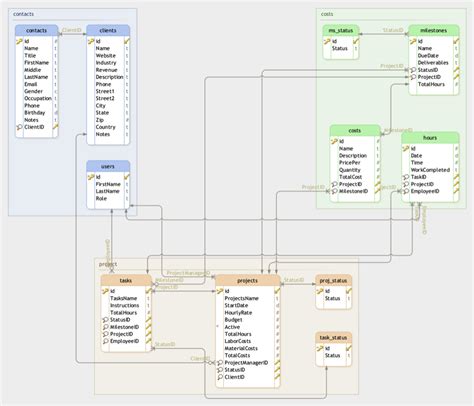Click the foreign key icon beside tasks StatusID
This screenshot has height=406, width=474.
click(105, 320)
